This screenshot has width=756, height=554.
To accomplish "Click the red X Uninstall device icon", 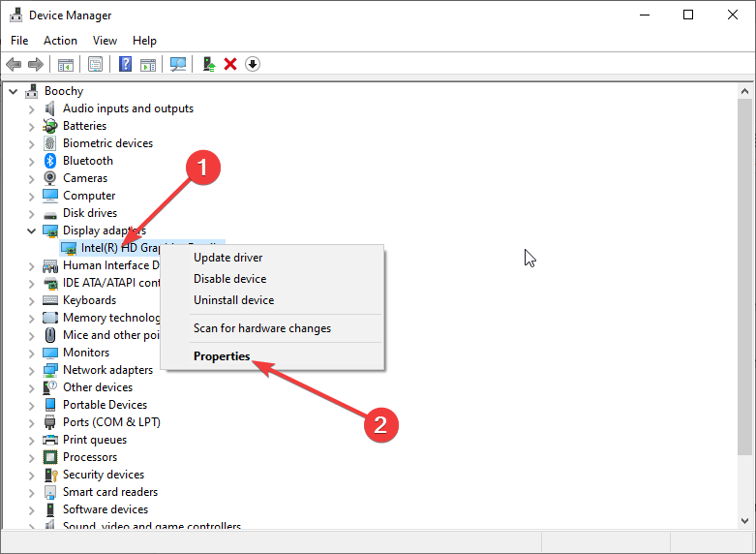I will click(x=230, y=64).
